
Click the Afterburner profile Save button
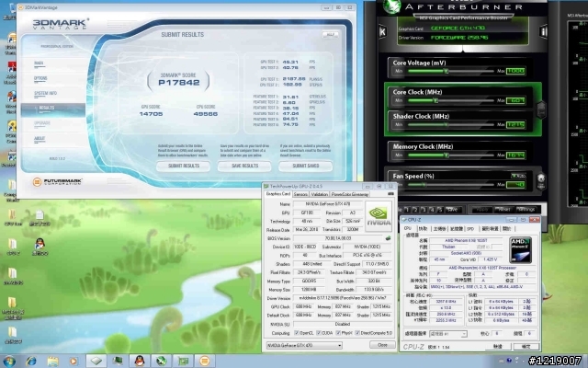(x=452, y=210)
